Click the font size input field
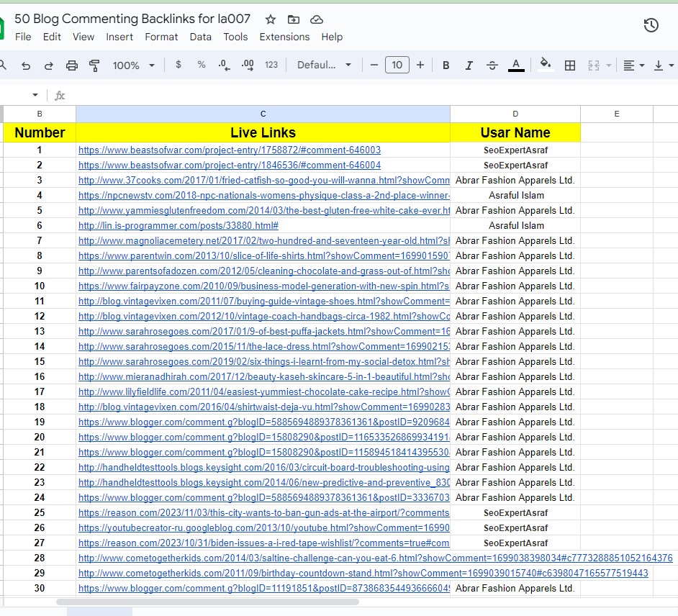Viewport: 678px width, 616px height. coord(397,65)
